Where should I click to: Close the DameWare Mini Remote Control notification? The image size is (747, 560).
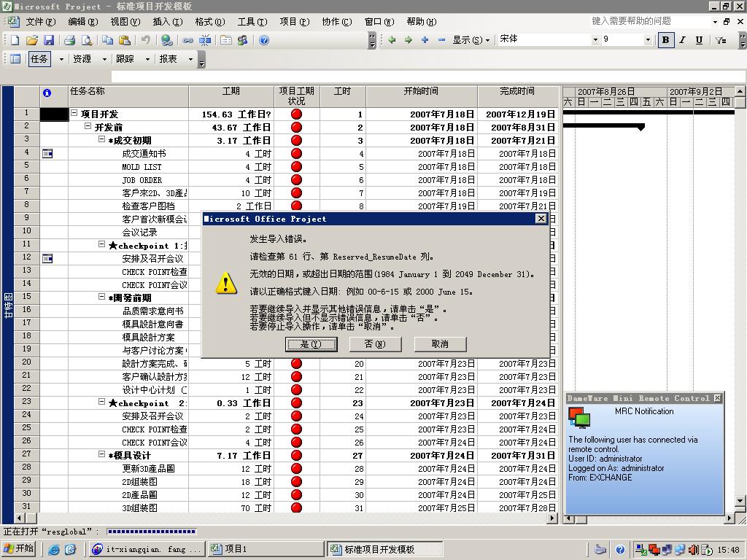click(x=718, y=398)
